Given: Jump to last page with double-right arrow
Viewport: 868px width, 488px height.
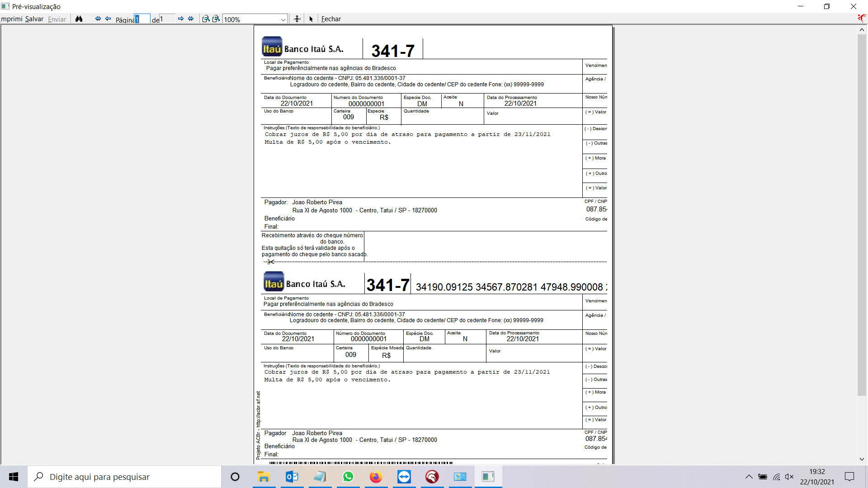Looking at the screenshot, I should (x=191, y=19).
